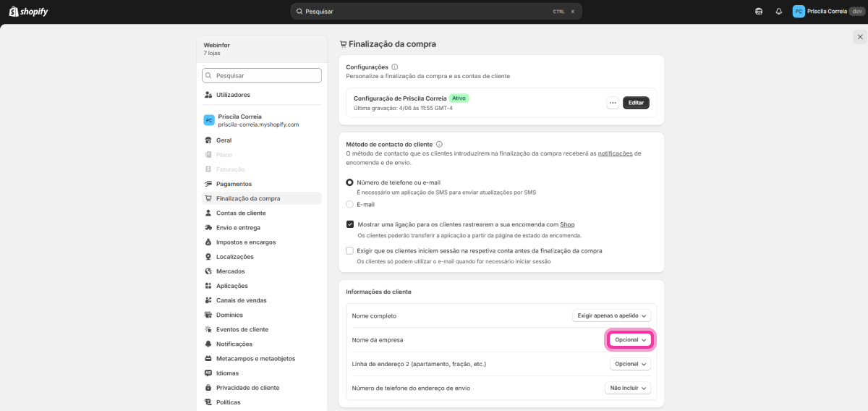Image resolution: width=868 pixels, height=411 pixels.
Task: Check Exigir que os clientes iniciem sessão
Action: (350, 250)
